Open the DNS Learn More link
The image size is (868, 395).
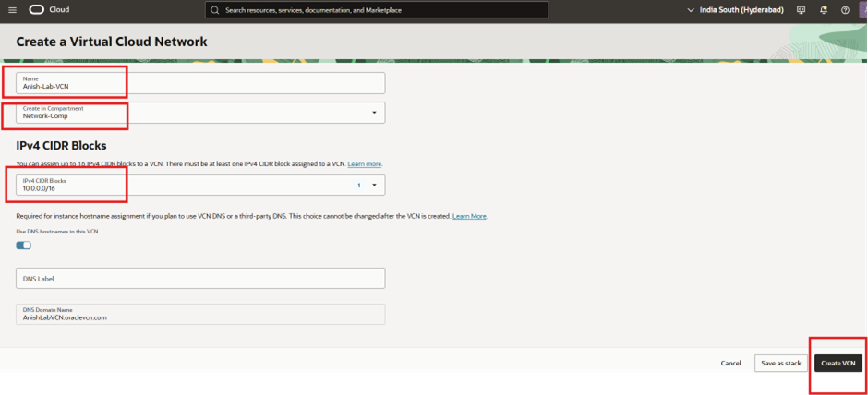tap(469, 216)
